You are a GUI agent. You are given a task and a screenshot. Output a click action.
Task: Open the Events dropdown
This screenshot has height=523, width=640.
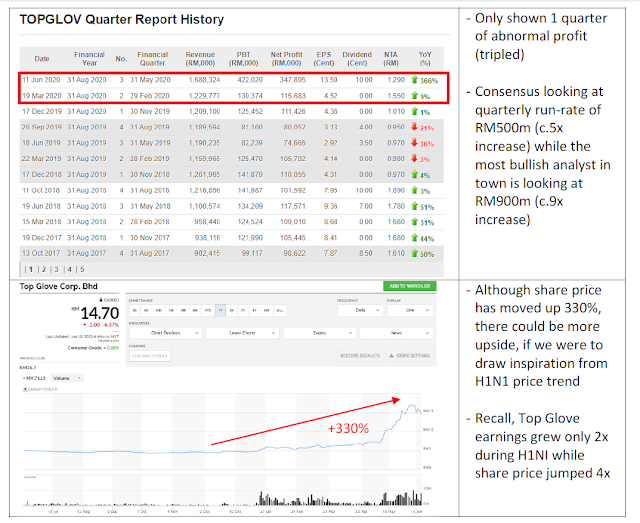[x=320, y=333]
